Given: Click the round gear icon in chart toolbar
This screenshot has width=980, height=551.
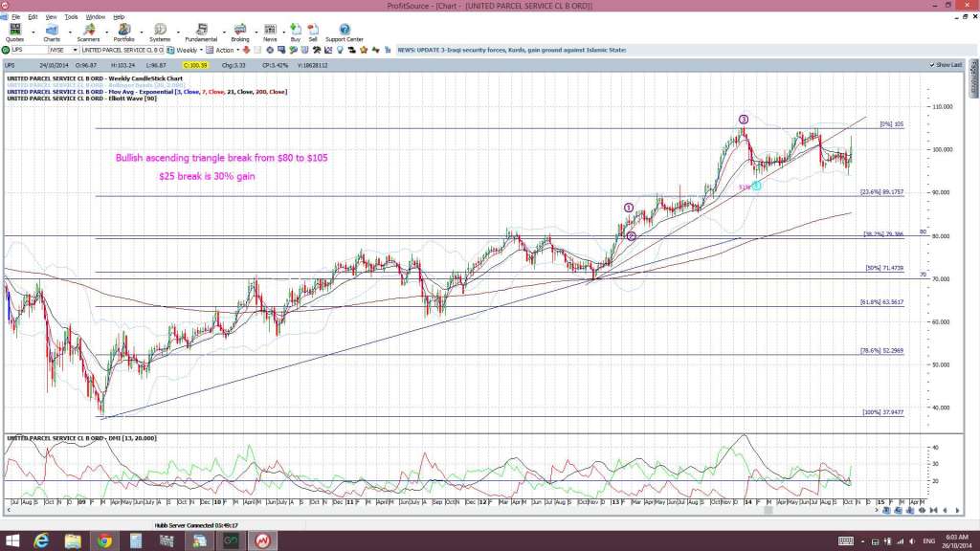Looking at the screenshot, I should [269, 50].
